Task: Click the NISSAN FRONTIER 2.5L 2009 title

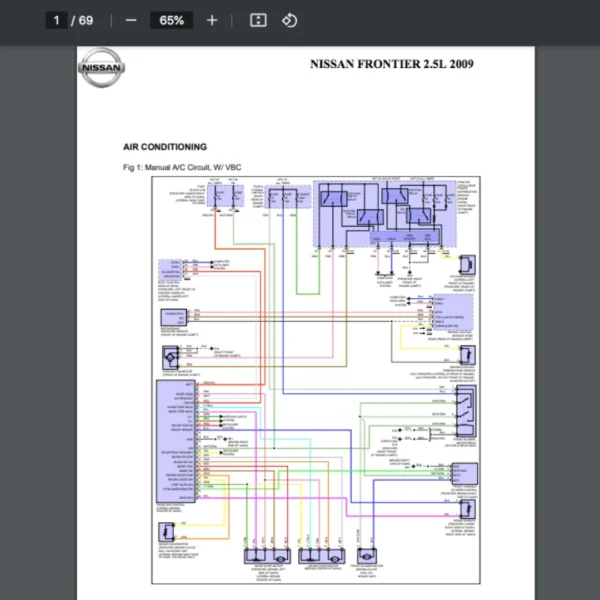Action: point(392,64)
